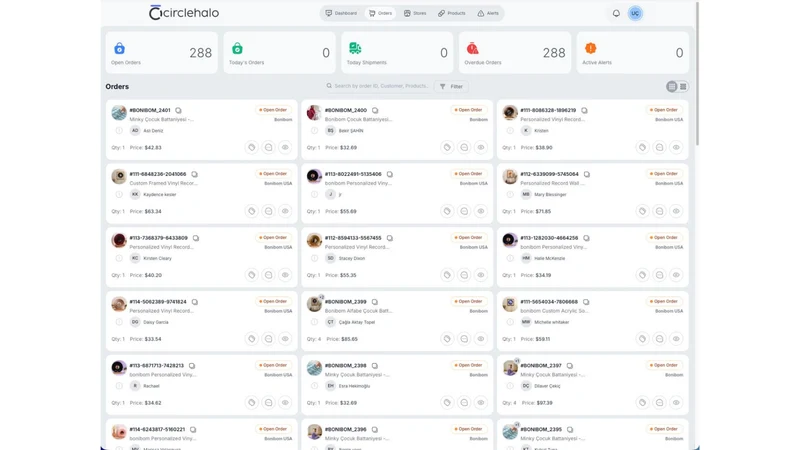View details of Kaydence Kesler's order

285,211
